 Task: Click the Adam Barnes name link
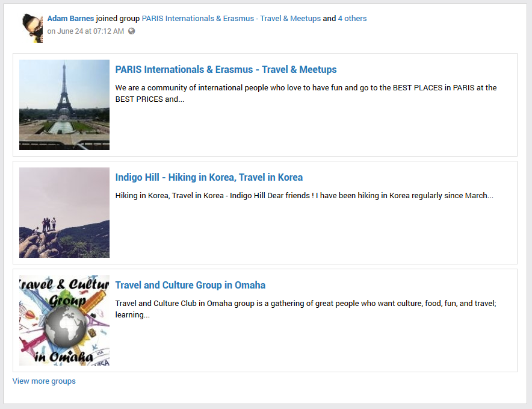(x=70, y=19)
